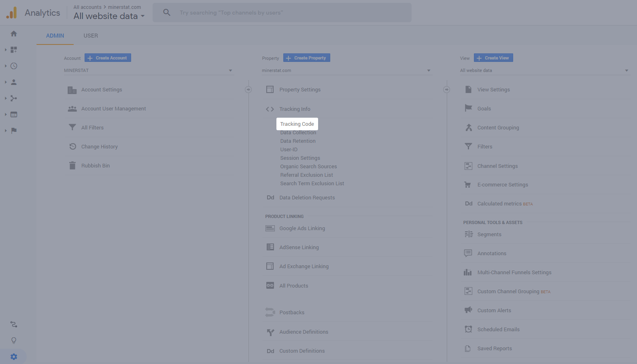Open AdSense Linking
The image size is (637, 364).
(x=299, y=248)
